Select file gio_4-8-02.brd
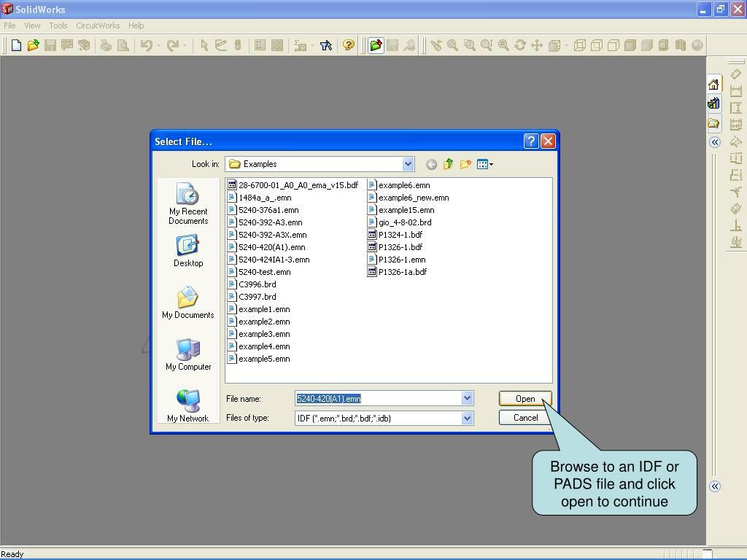 point(400,222)
